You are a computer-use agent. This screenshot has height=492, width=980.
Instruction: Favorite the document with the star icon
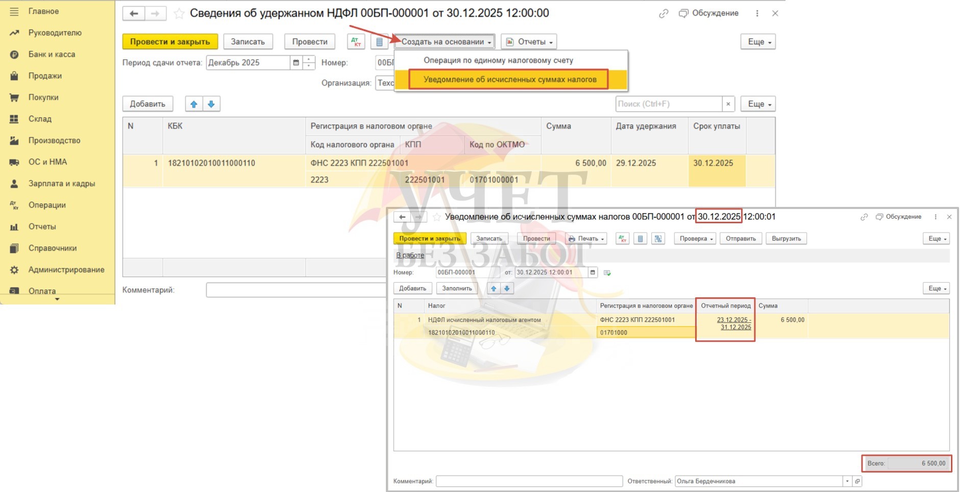[179, 14]
